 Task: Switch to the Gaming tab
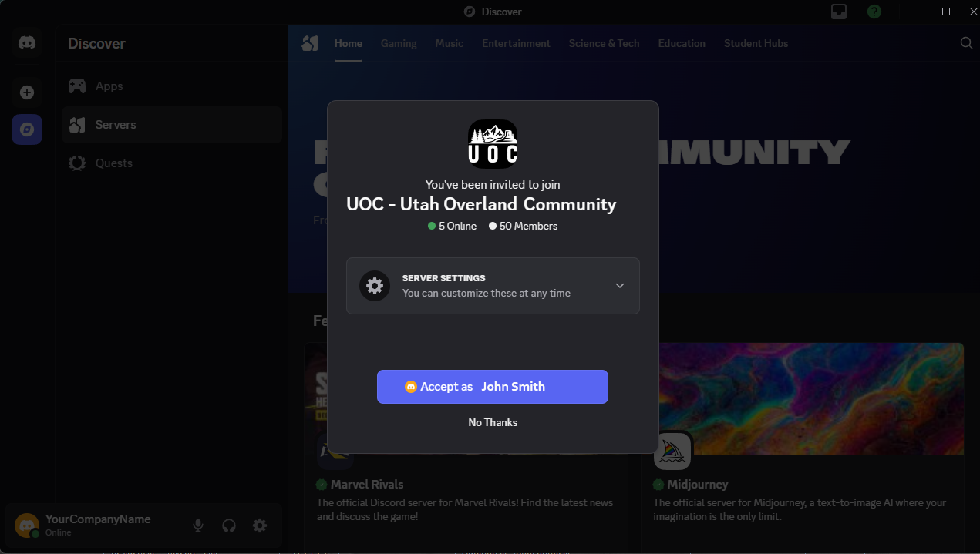click(399, 43)
